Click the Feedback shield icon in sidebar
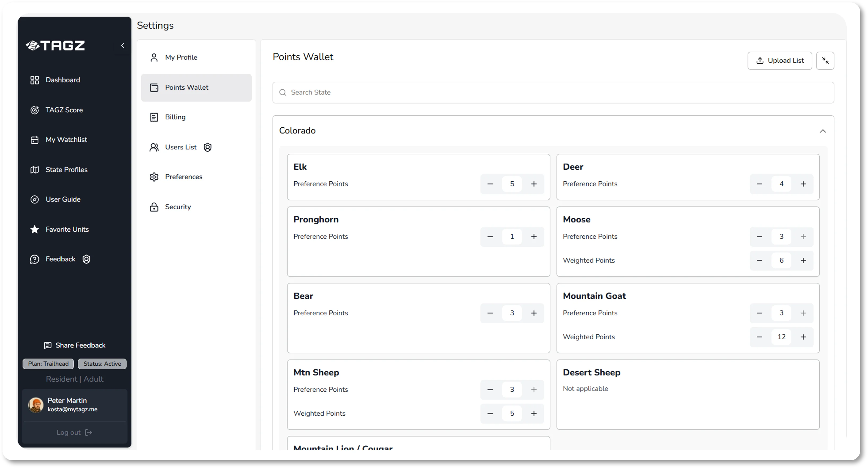The height and width of the screenshot is (468, 868). (86, 259)
